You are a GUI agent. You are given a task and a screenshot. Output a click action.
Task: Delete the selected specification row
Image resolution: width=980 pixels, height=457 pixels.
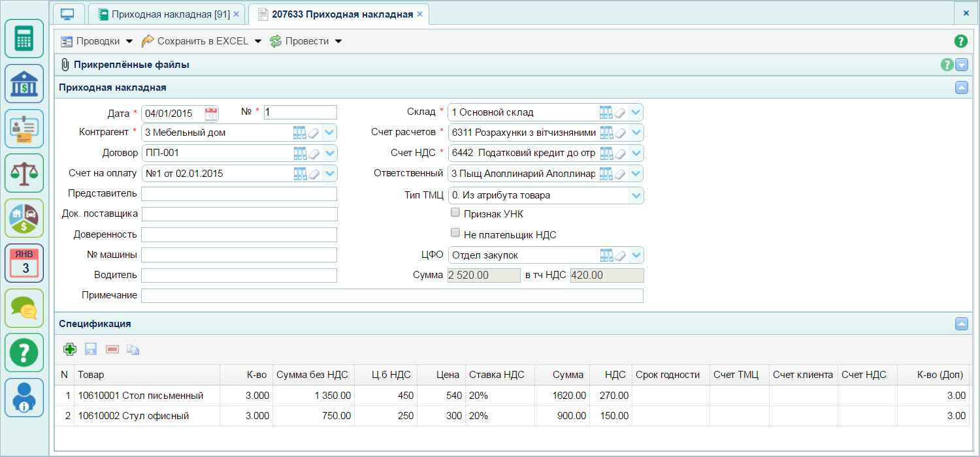click(x=112, y=349)
